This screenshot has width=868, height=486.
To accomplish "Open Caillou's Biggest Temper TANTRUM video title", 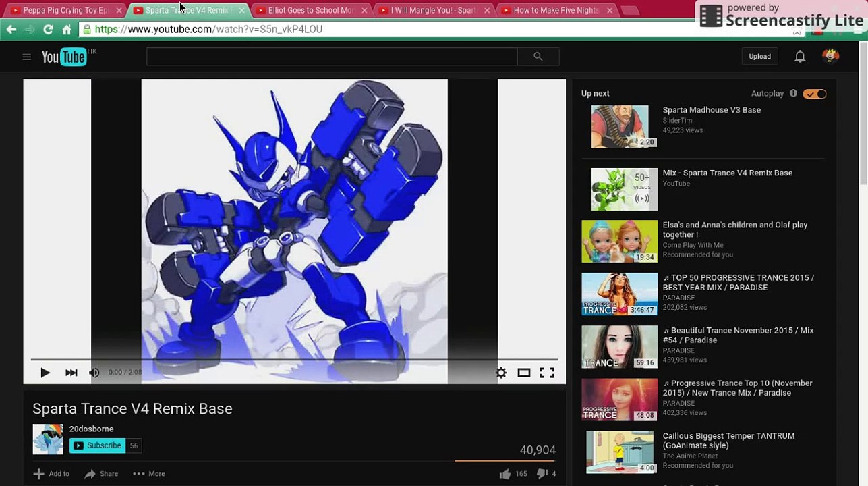I will point(728,440).
